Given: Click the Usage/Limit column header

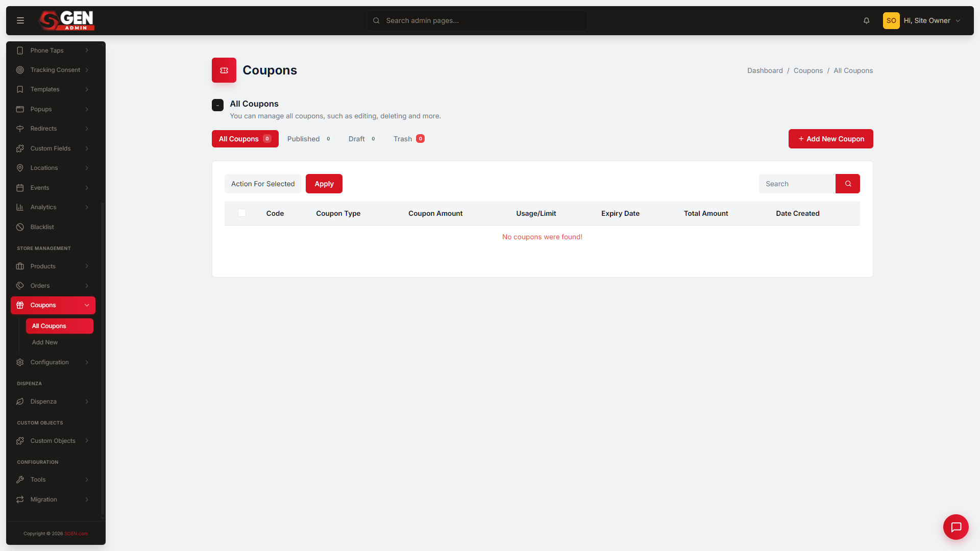Looking at the screenshot, I should [x=536, y=213].
